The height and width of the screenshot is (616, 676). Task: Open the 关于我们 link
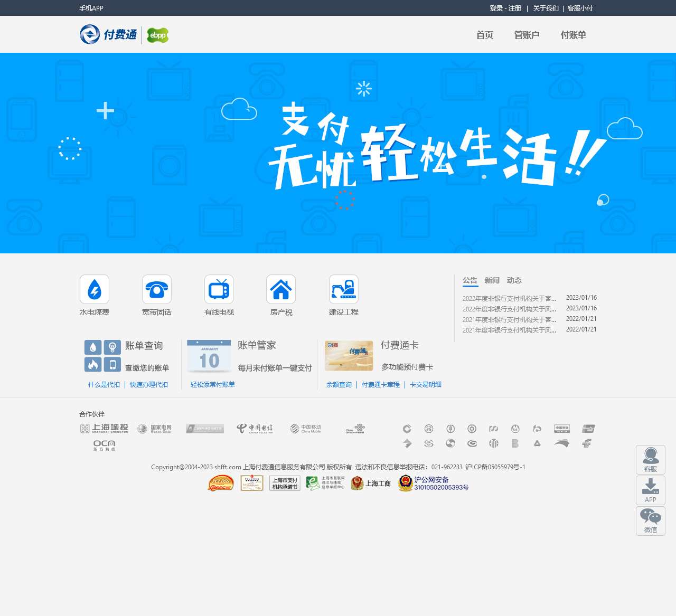(546, 8)
